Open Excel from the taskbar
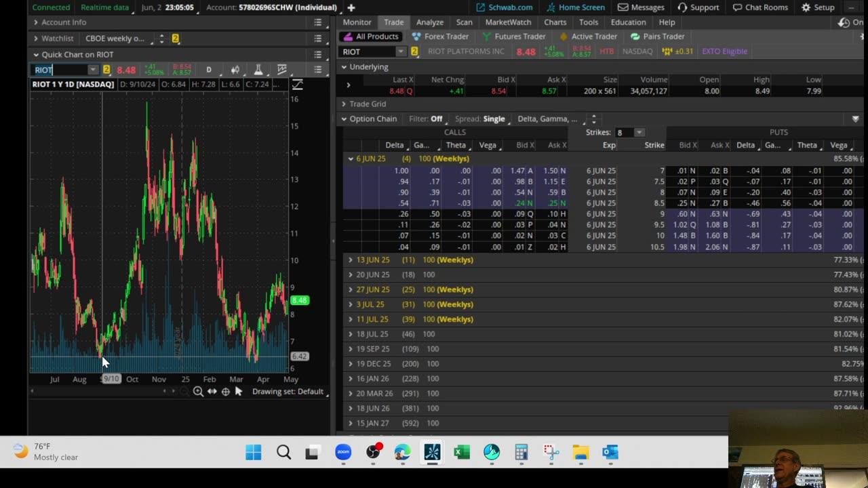The height and width of the screenshot is (488, 868). (462, 452)
